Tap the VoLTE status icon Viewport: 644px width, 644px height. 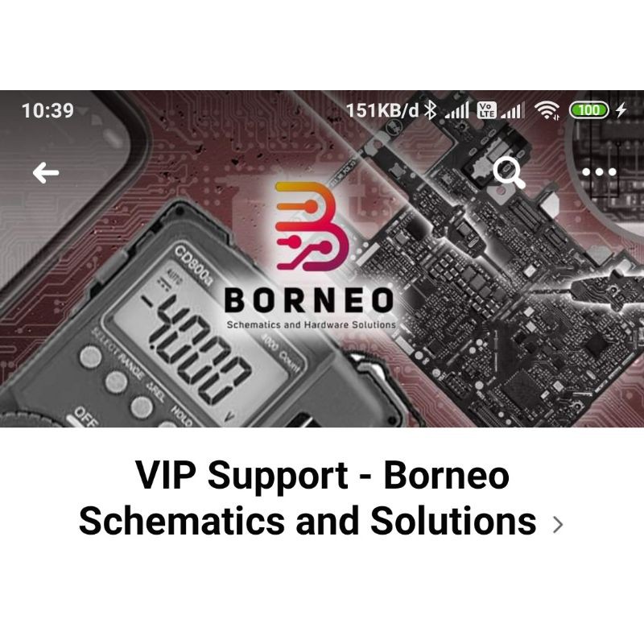pyautogui.click(x=486, y=110)
